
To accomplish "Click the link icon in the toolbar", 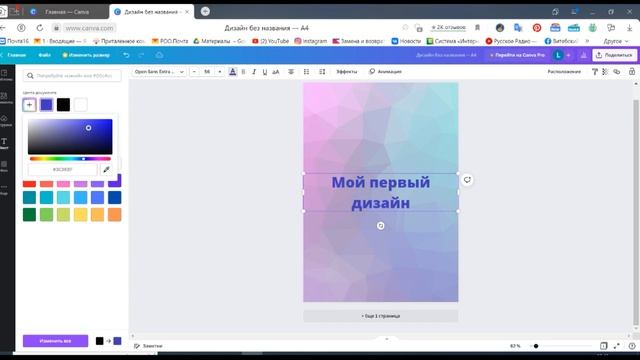I will pyautogui.click(x=617, y=72).
